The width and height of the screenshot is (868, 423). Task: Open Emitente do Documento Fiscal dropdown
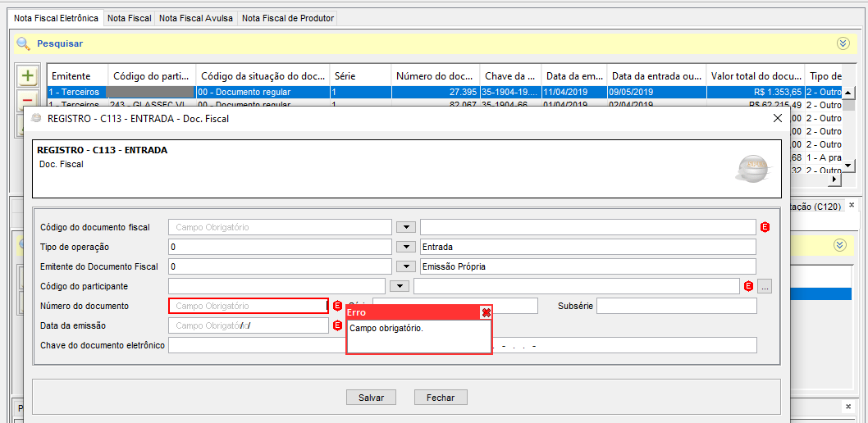(x=405, y=266)
